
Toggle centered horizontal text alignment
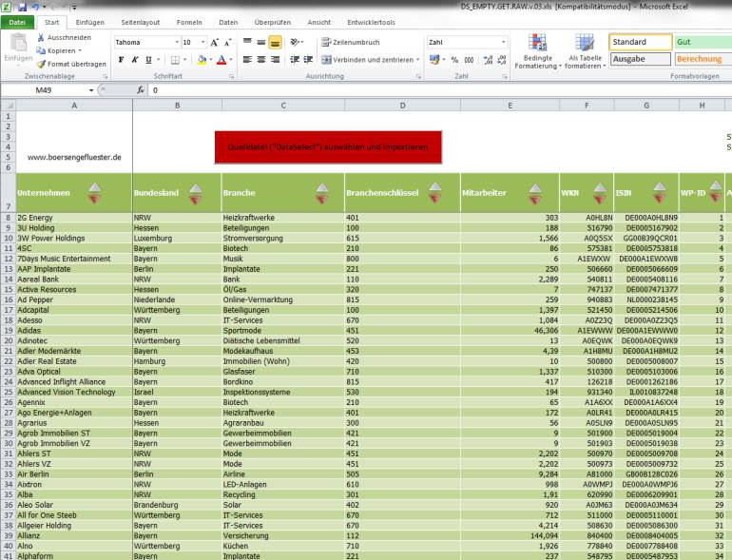[261, 59]
